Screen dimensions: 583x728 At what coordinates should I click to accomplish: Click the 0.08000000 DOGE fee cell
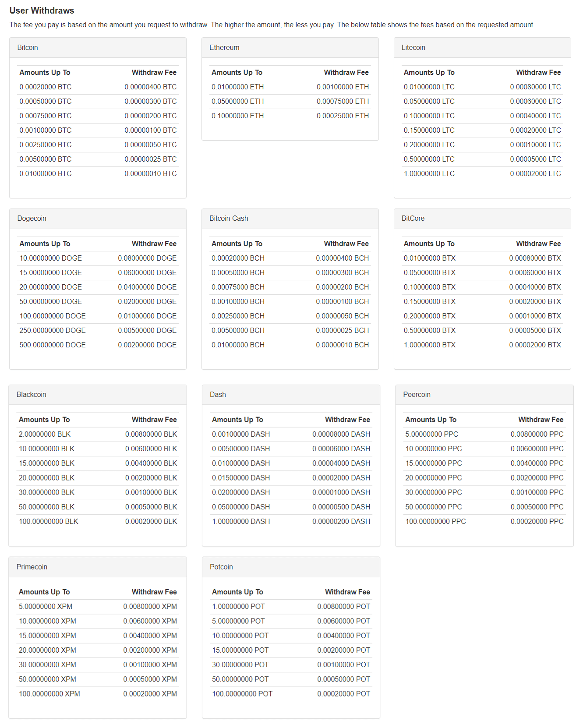coord(147,258)
